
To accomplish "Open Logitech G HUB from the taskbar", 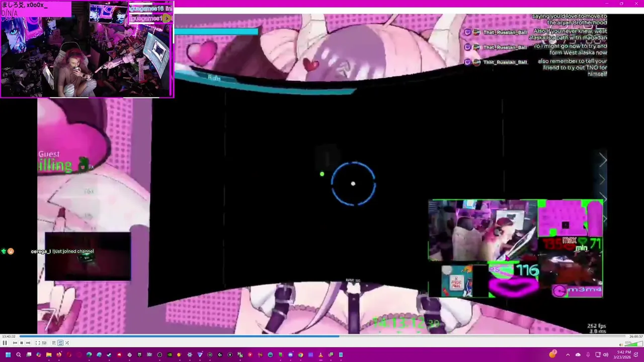I will point(220,355).
